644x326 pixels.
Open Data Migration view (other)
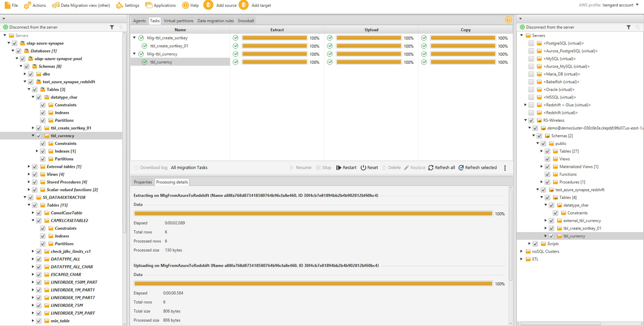81,5
